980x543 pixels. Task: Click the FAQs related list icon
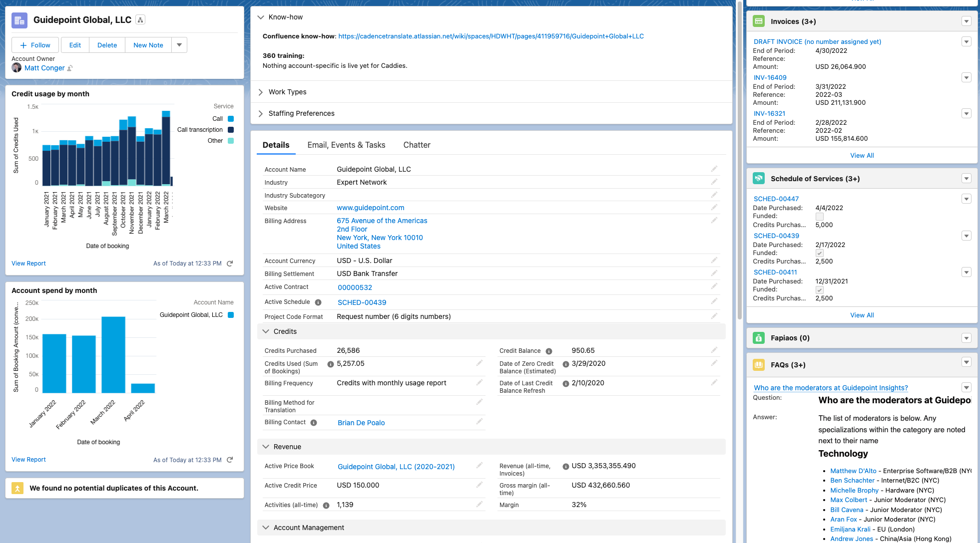click(x=759, y=365)
